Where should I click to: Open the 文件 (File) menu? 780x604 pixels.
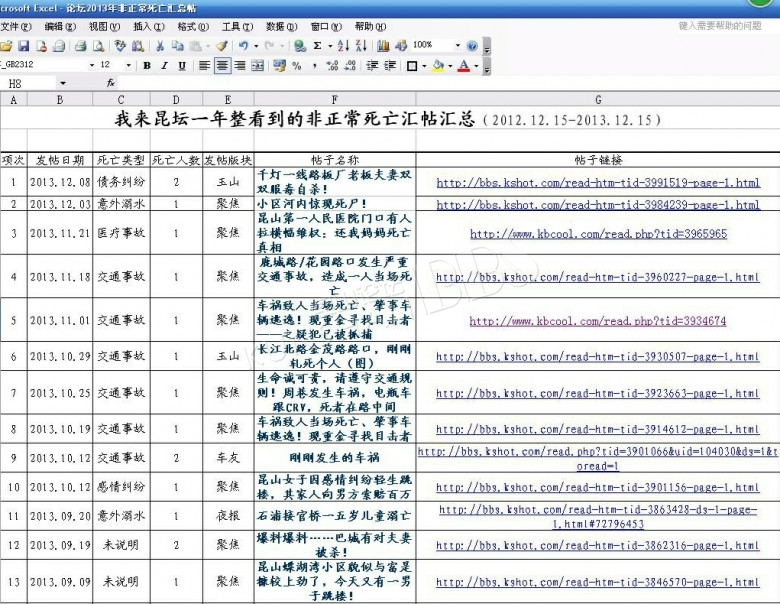[x=15, y=26]
